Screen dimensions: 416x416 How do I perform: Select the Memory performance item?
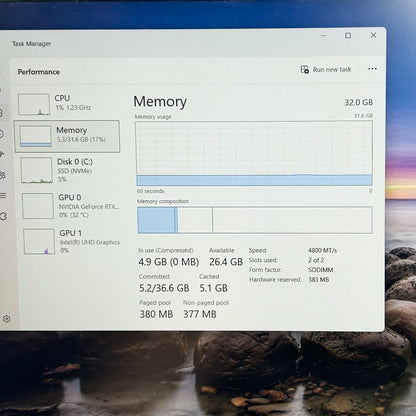[x=67, y=136]
